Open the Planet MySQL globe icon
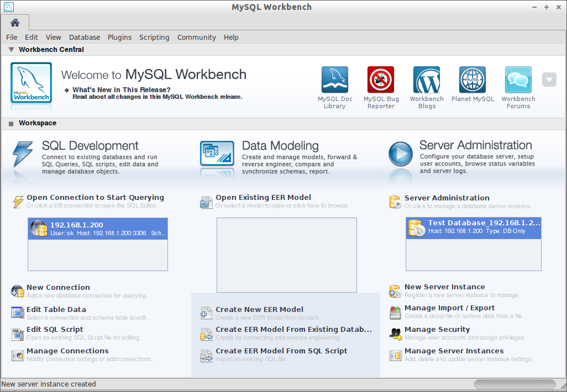 pos(473,80)
